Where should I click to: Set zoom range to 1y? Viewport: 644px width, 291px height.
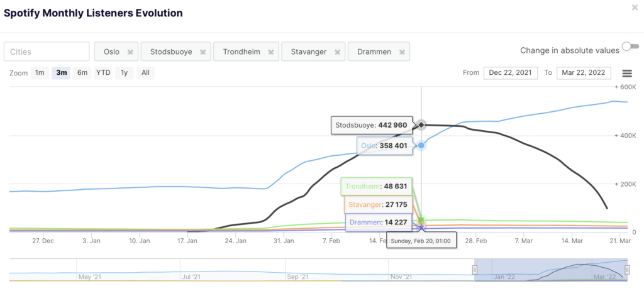click(124, 73)
